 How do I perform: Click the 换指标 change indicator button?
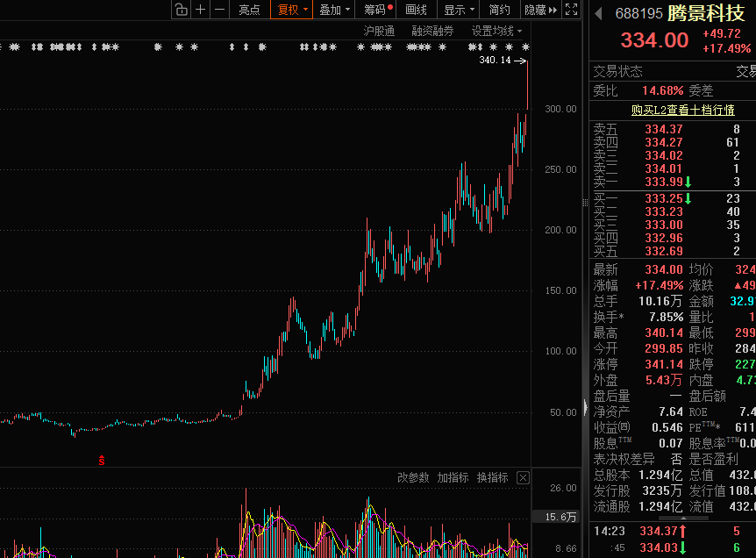(x=492, y=478)
